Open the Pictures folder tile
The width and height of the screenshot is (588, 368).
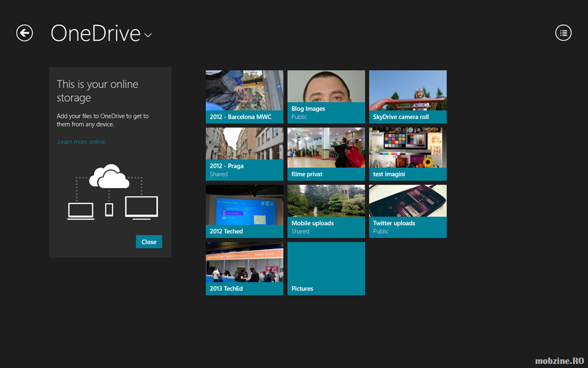click(326, 269)
